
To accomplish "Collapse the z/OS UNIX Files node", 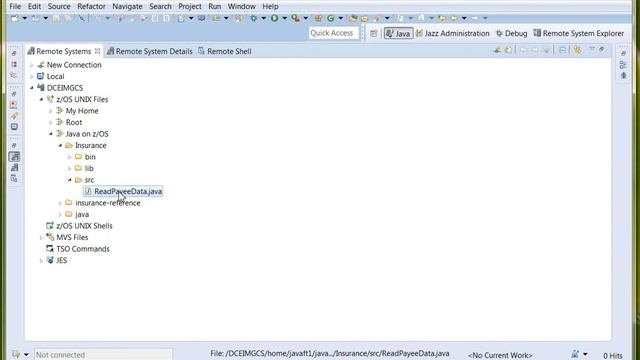I will pyautogui.click(x=41, y=99).
